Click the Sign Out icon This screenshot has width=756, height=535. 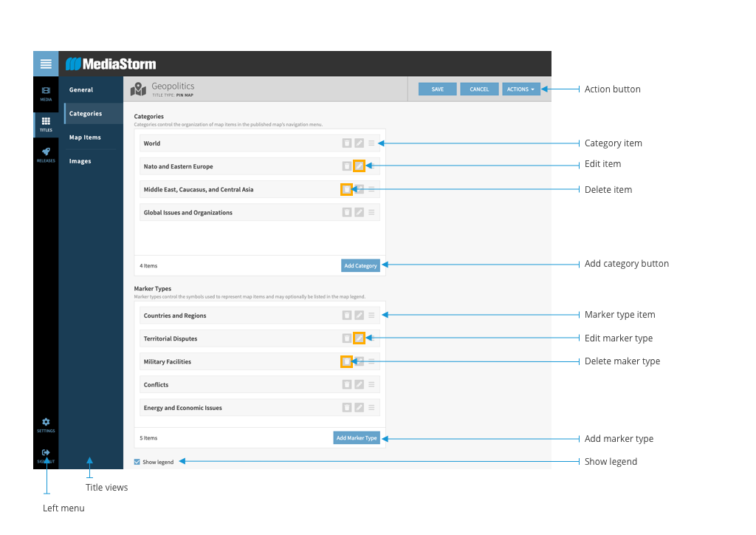(x=46, y=454)
